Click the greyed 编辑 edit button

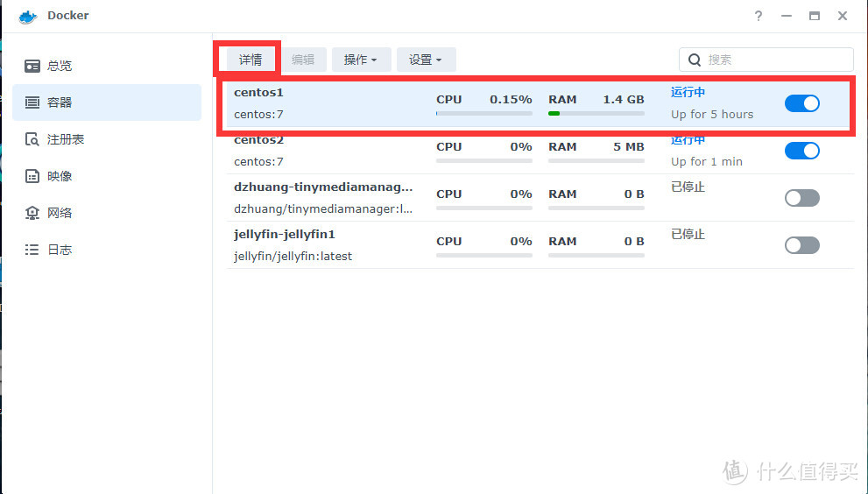pyautogui.click(x=303, y=60)
